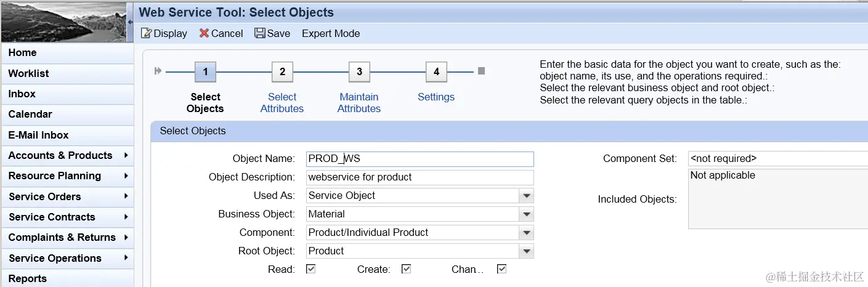
Task: Open the Used As dropdown
Action: (527, 196)
